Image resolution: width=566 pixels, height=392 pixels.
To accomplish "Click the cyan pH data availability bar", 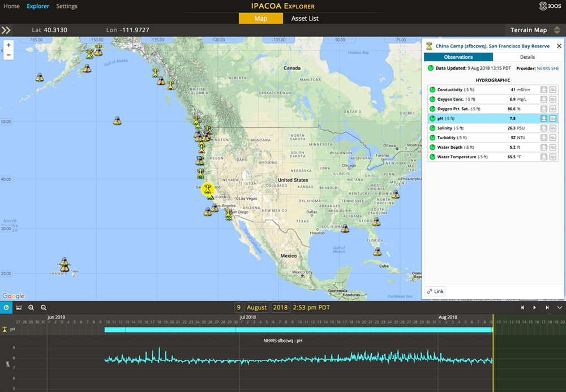I will [298, 329].
